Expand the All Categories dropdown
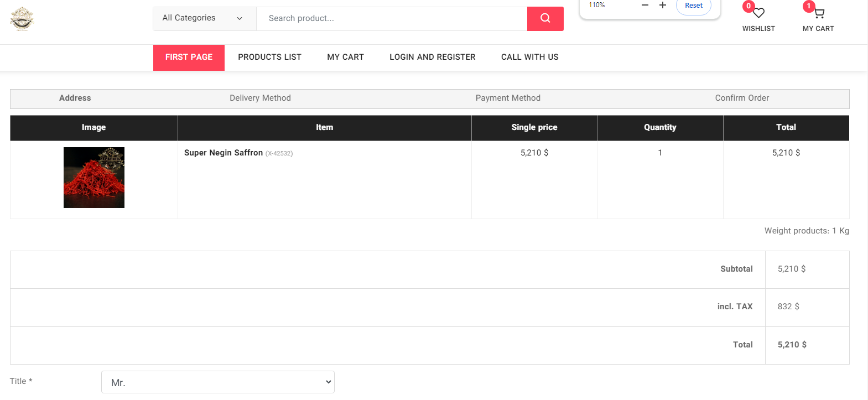The height and width of the screenshot is (400, 868). click(x=204, y=18)
